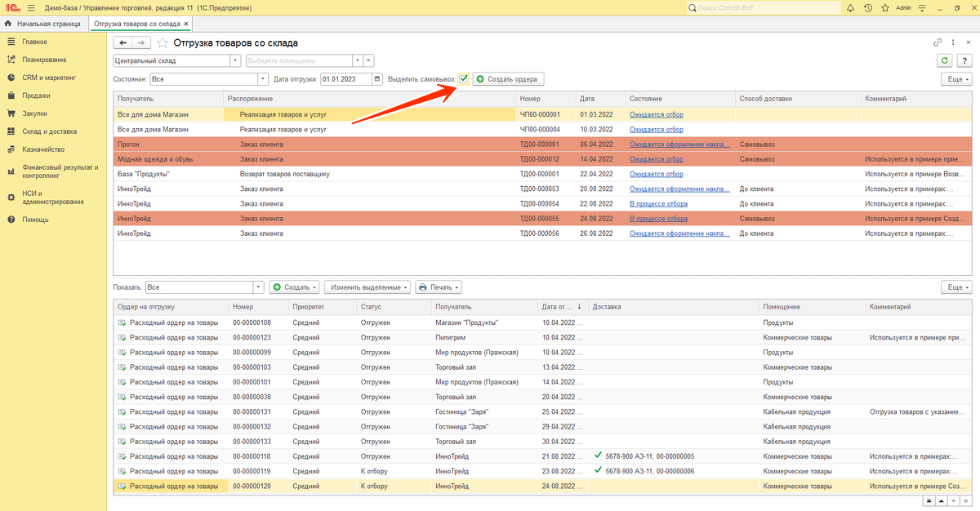The width and height of the screenshot is (980, 511).
Task: Toggle the Выделить самовывоз checkbox
Action: click(463, 79)
